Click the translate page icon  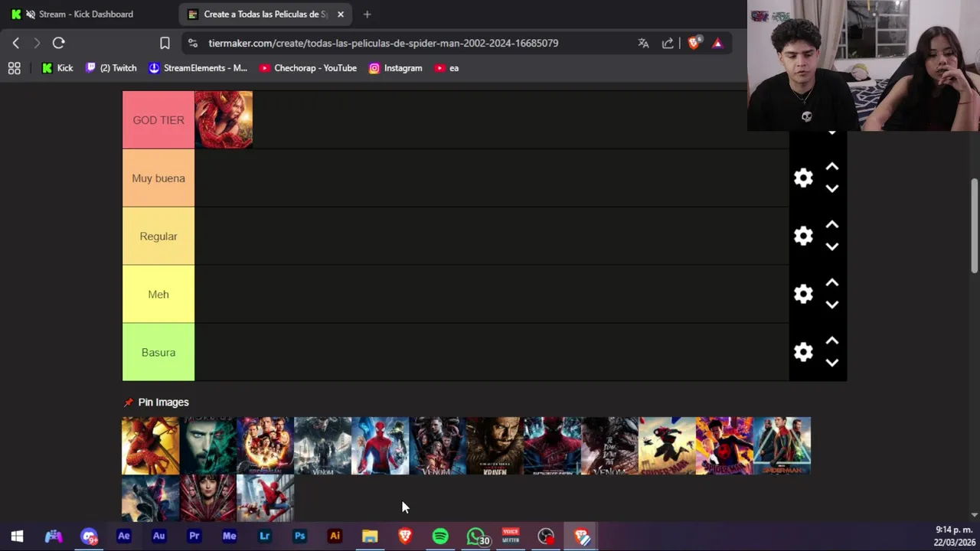tap(643, 43)
